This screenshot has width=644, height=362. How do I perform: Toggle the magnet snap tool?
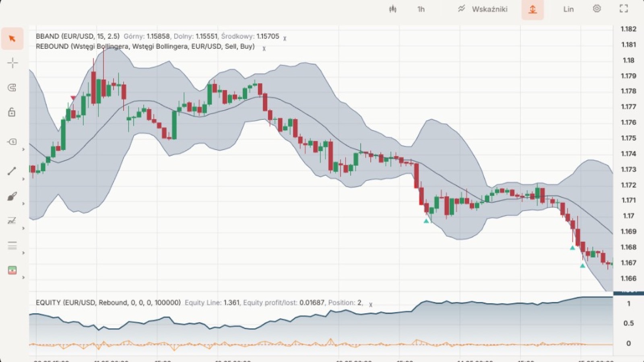pos(12,88)
